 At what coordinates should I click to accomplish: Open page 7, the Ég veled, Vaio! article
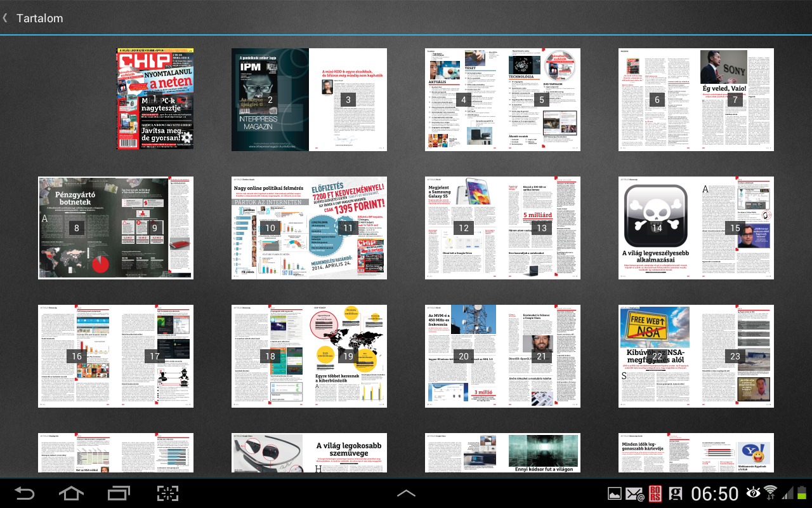click(x=735, y=100)
